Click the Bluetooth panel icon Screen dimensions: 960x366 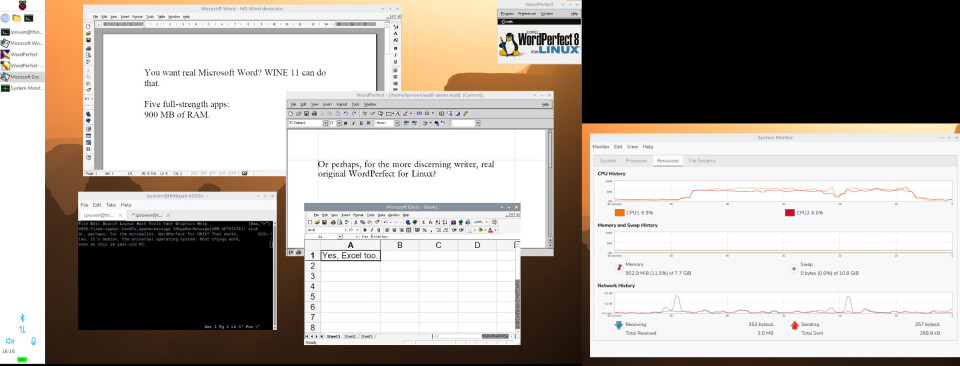click(x=23, y=318)
